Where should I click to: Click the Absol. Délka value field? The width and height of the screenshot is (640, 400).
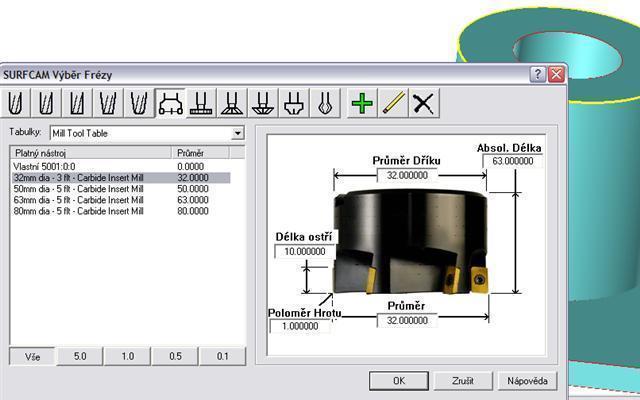point(513,161)
